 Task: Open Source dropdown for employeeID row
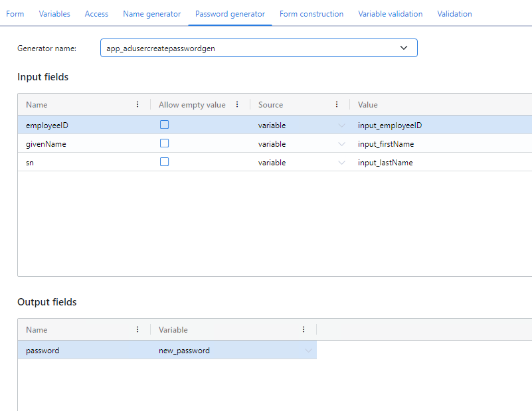pos(341,125)
